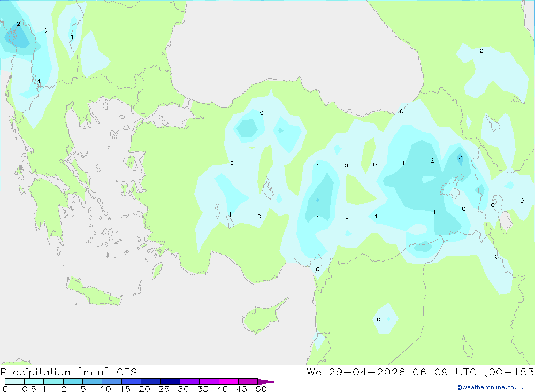Click the 0.1–0.5 mm palest legend swatch
The height and width of the screenshot is (392, 535).
point(14,381)
